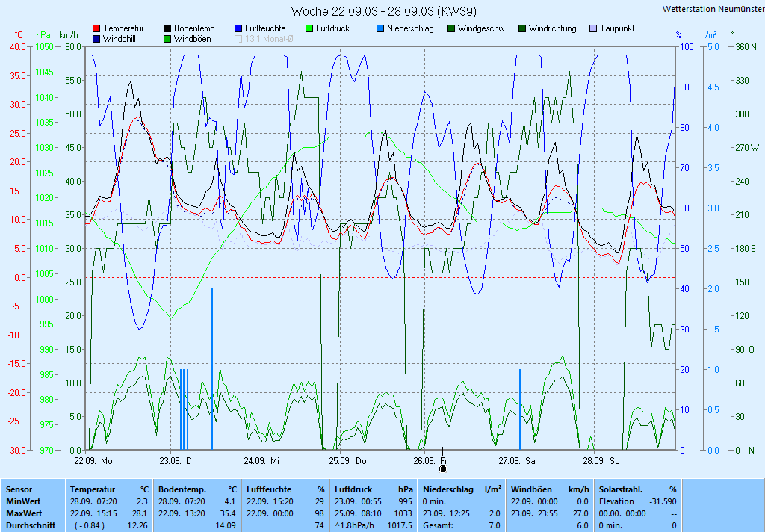Viewport: 765px width, 532px height.
Task: Click the 180 S wind direction tick
Action: (746, 248)
